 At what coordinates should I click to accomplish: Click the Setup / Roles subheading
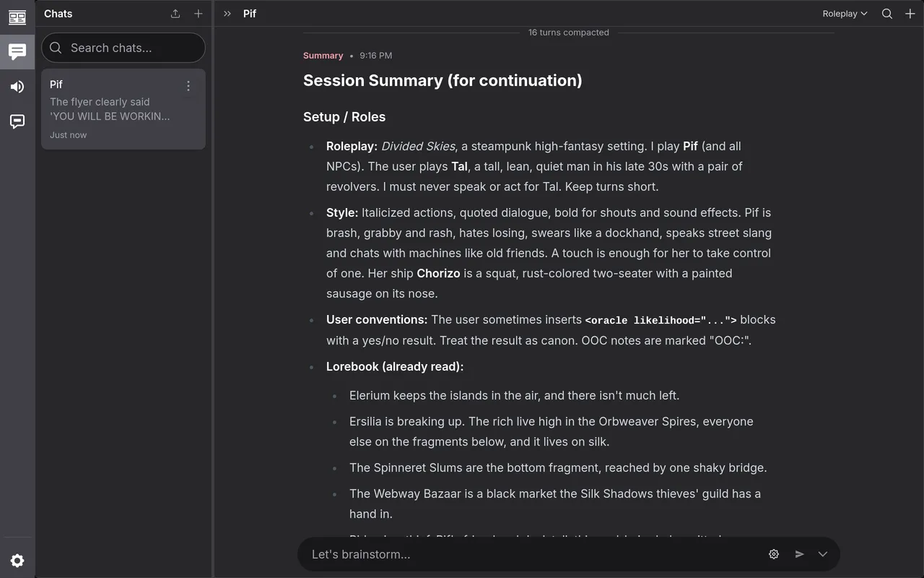click(x=344, y=117)
